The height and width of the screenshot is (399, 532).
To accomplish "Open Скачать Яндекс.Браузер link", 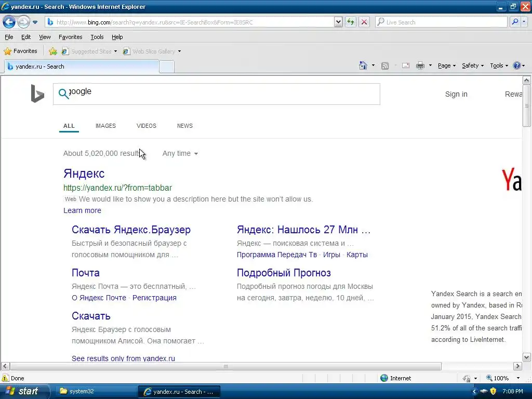I will pyautogui.click(x=131, y=230).
